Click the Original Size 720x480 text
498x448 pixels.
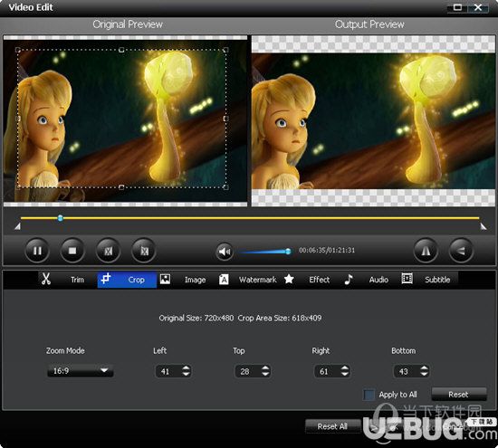pos(196,319)
